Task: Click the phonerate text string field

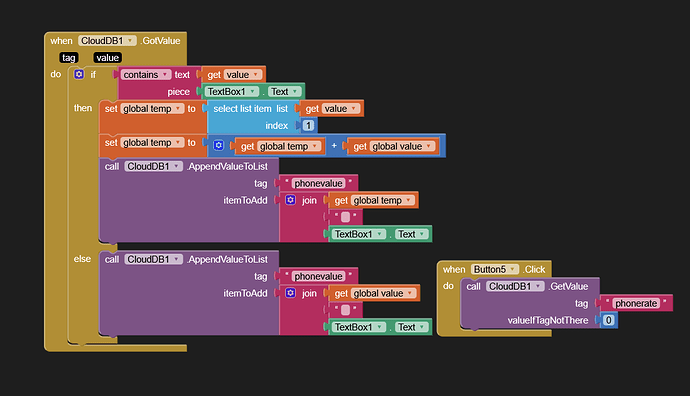Action: click(636, 303)
